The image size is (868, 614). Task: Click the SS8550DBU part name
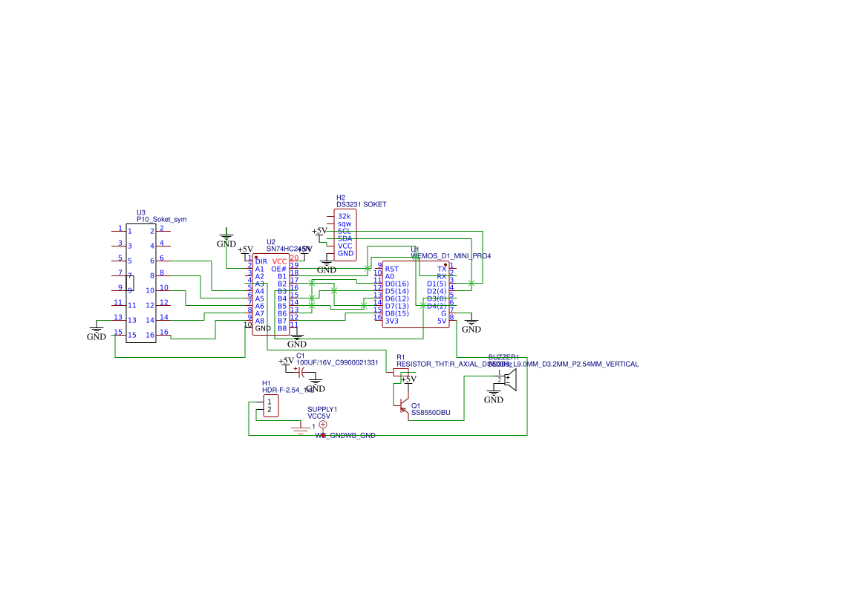tap(431, 413)
